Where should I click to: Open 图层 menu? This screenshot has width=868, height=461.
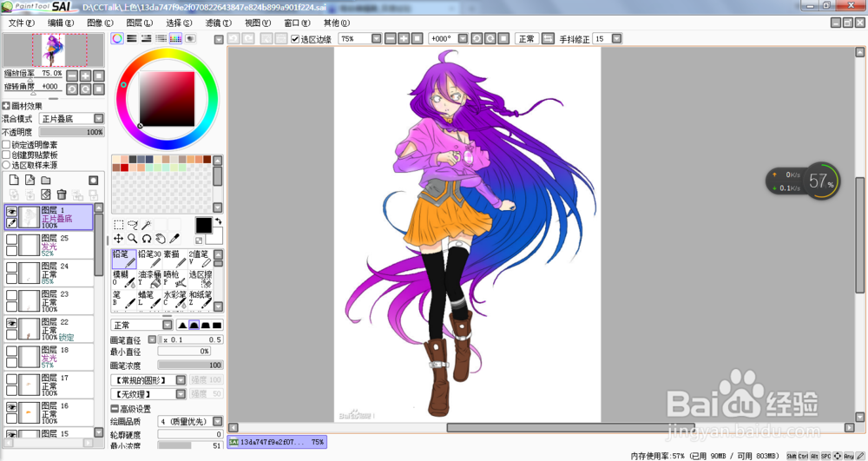point(139,23)
